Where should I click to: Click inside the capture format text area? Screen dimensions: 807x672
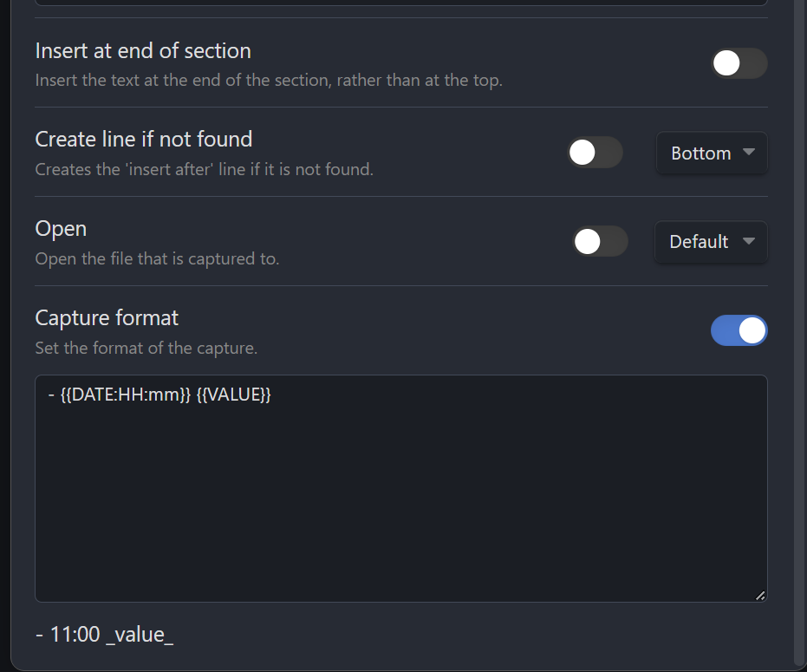pos(399,486)
